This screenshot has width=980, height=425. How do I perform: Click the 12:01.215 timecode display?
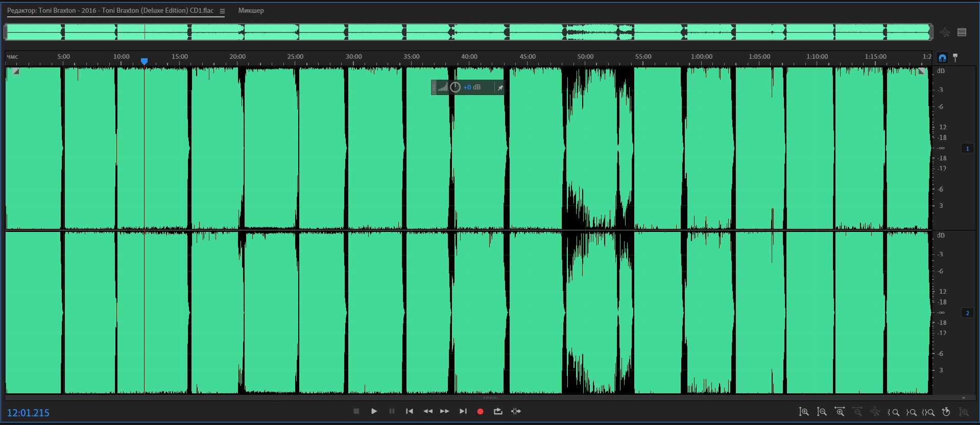point(28,413)
